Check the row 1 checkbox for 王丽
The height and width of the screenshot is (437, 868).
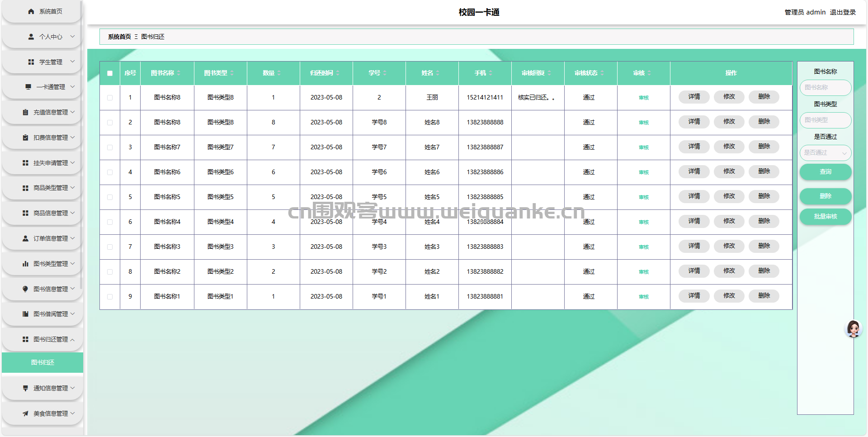[110, 98]
